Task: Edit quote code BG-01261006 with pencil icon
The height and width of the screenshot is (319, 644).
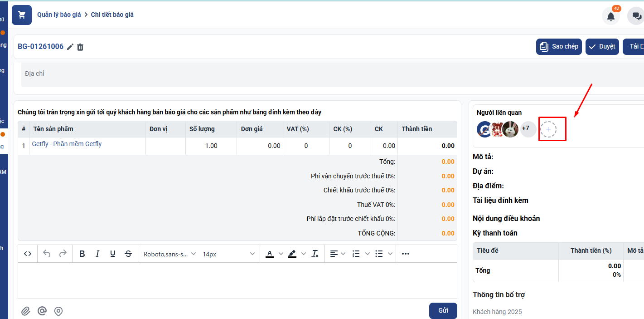Action: coord(70,47)
